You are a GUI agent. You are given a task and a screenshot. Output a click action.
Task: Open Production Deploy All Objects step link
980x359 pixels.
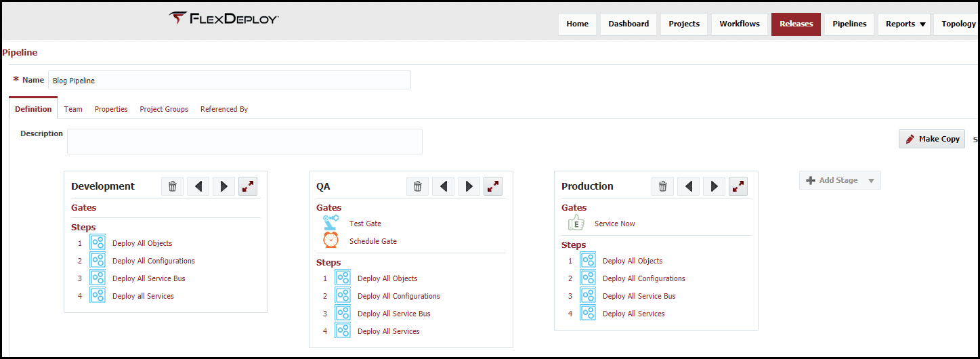point(633,261)
